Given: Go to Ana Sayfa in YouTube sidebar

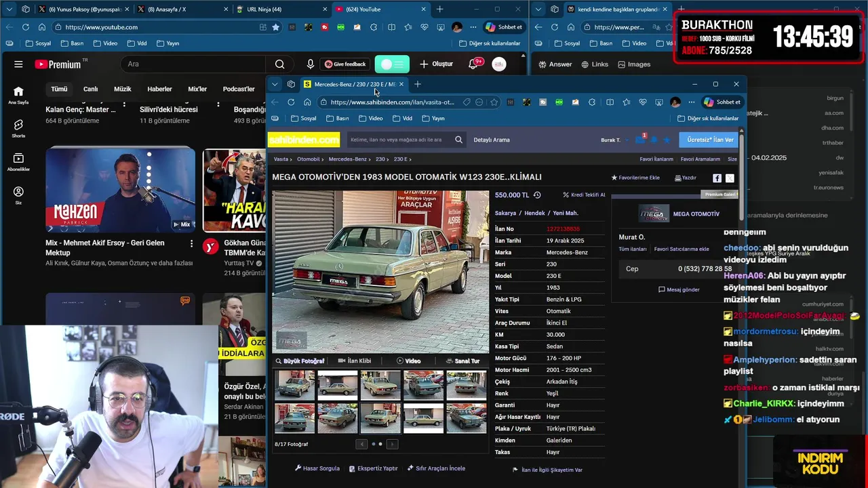Looking at the screenshot, I should coord(18,95).
